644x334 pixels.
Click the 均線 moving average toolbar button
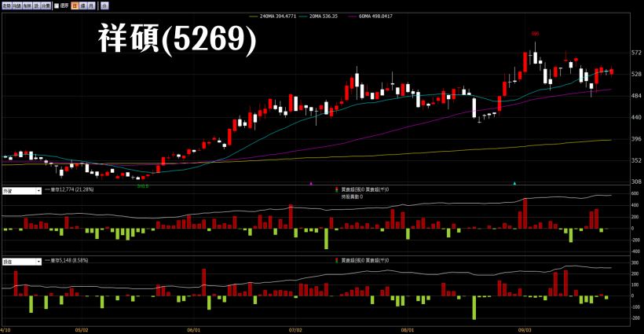16,6
